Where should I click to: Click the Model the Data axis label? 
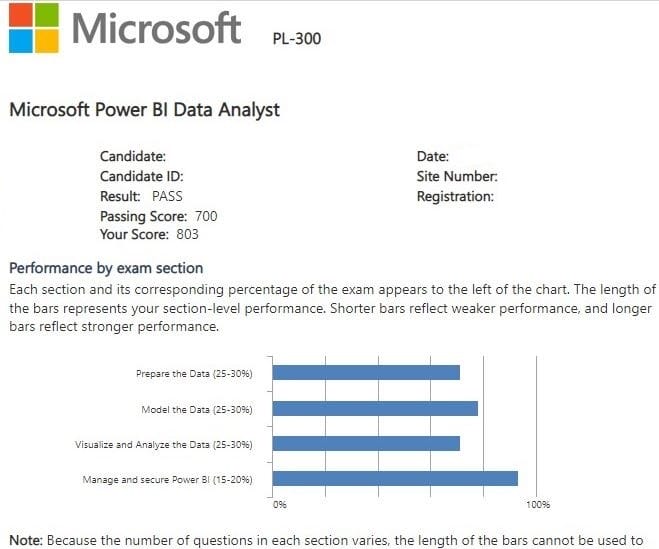(197, 409)
